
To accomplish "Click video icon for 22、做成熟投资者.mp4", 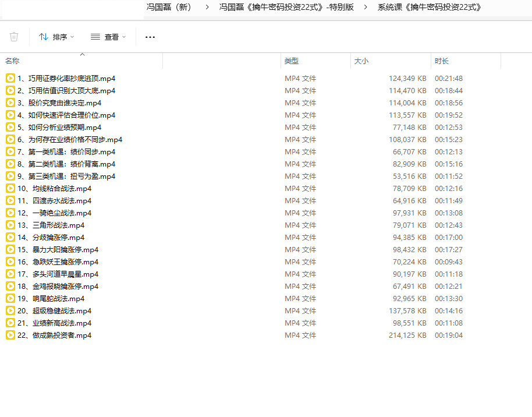I will 10,335.
